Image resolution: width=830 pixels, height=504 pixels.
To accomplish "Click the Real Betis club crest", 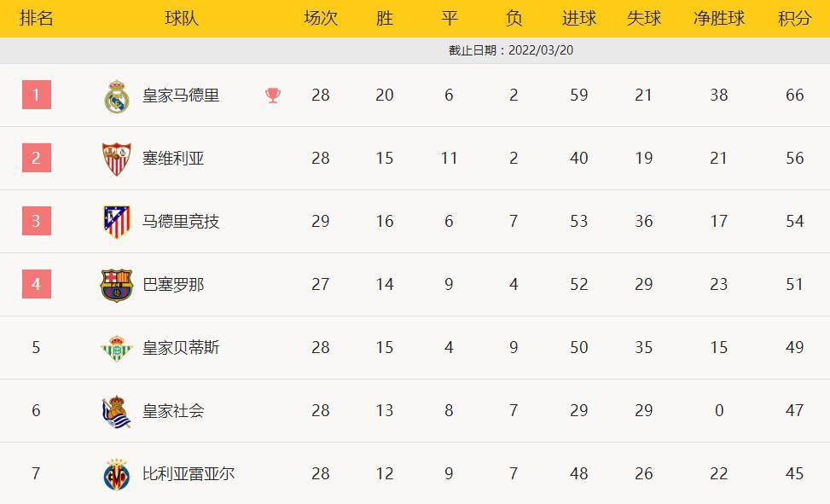I will [116, 348].
